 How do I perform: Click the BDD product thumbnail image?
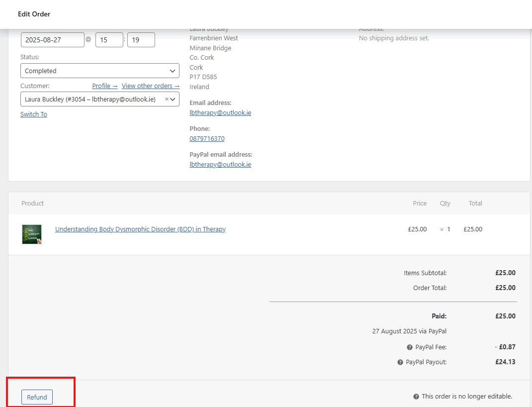pyautogui.click(x=32, y=234)
